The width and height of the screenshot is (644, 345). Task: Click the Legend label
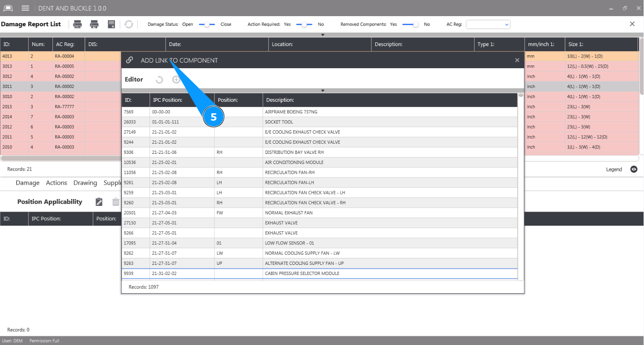[614, 170]
